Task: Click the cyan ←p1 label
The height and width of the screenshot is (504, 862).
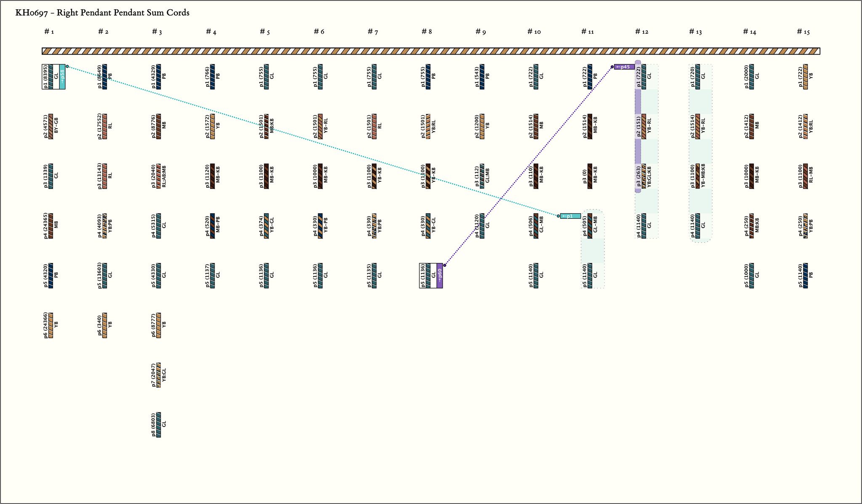Action: tap(570, 216)
